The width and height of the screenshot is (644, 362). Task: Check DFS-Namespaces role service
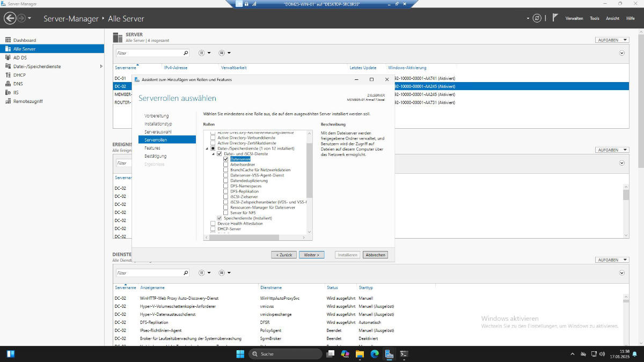click(x=226, y=186)
